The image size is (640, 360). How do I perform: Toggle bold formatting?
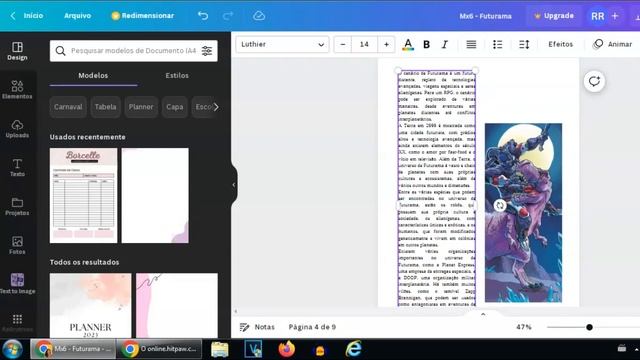coord(427,44)
